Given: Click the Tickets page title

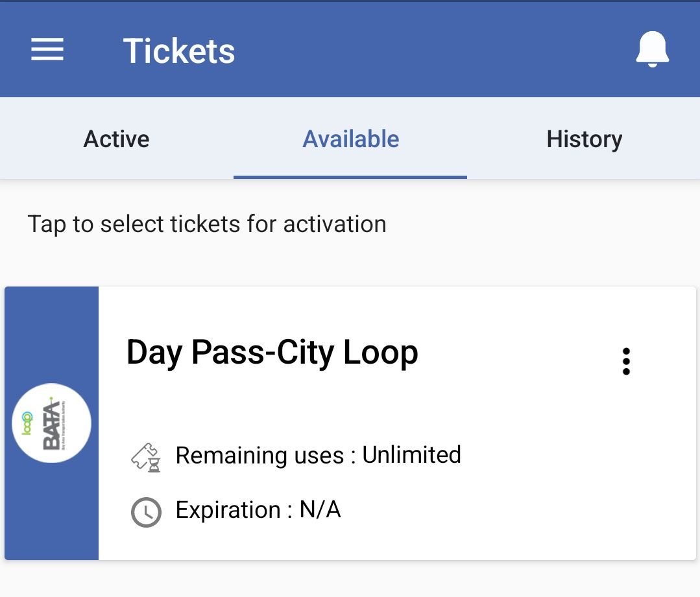Looking at the screenshot, I should 179,51.
